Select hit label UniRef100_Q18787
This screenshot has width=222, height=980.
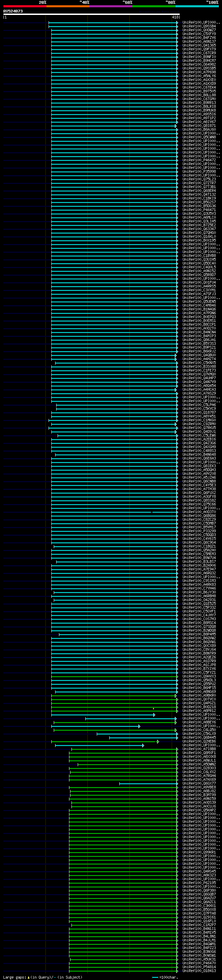(199, 412)
